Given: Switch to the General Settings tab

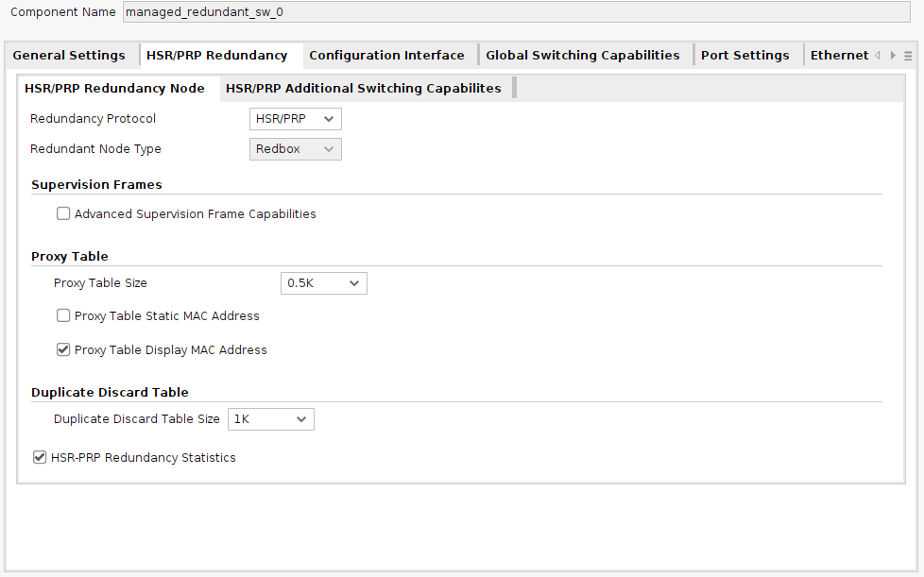Looking at the screenshot, I should tap(69, 56).
